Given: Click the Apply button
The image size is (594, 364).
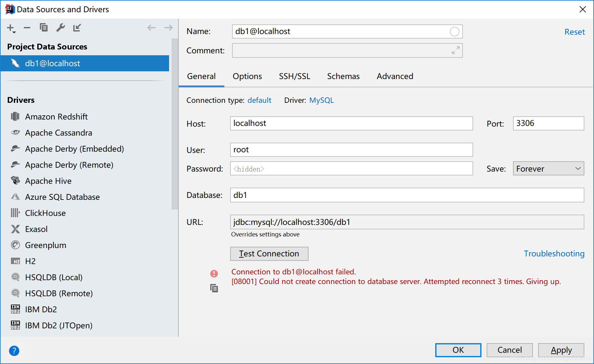Looking at the screenshot, I should pos(561,350).
